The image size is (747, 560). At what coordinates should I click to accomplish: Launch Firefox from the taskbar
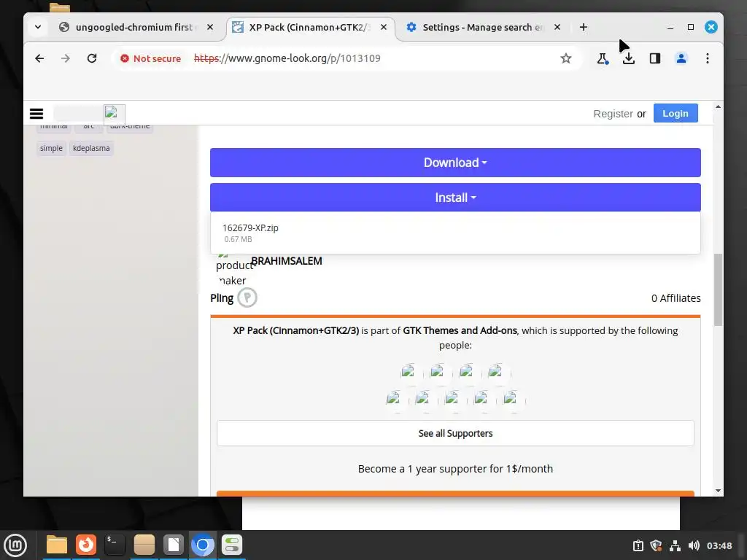click(x=86, y=545)
